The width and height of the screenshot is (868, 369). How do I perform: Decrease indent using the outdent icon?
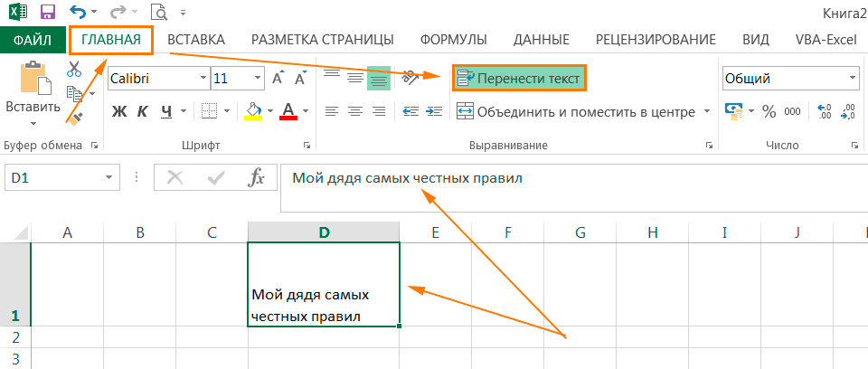(410, 111)
